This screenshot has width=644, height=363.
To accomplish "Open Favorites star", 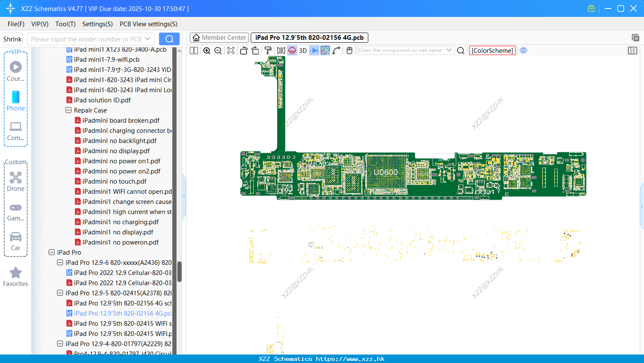I will click(x=16, y=277).
